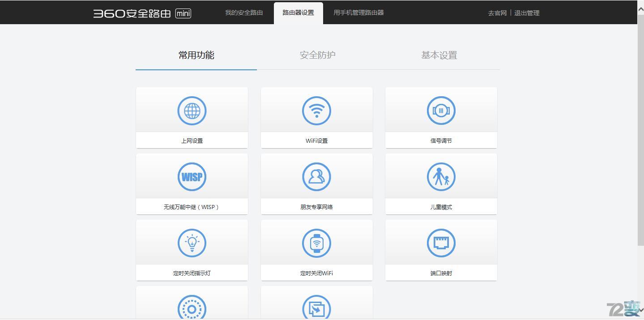Click the 360安全路由 mini logo
644x320 pixels.
(141, 13)
